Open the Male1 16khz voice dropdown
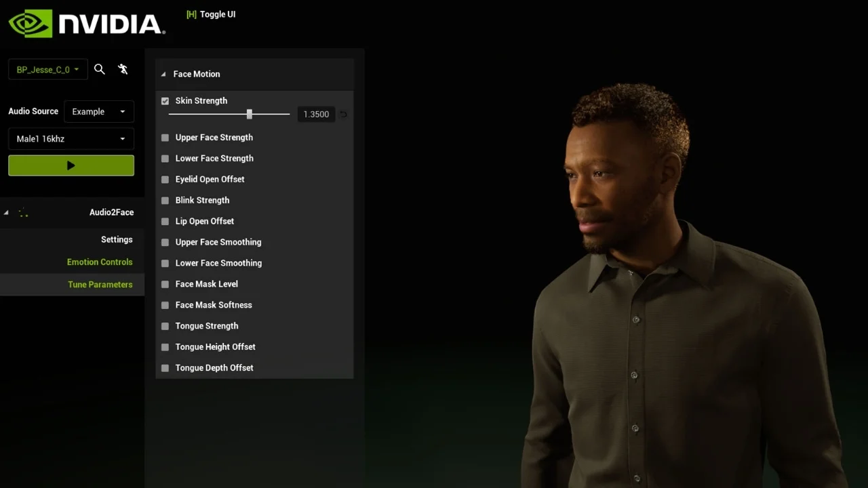Viewport: 868px width, 488px height. (71, 138)
